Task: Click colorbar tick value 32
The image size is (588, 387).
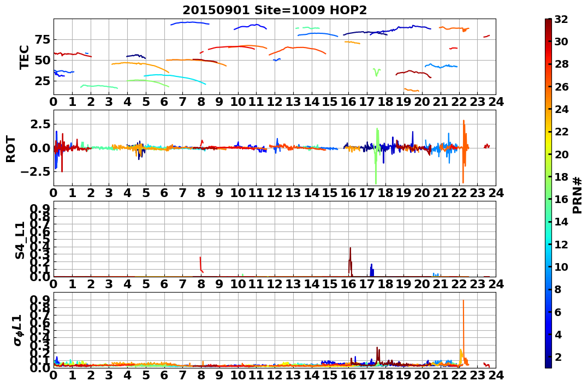Action: [x=561, y=19]
